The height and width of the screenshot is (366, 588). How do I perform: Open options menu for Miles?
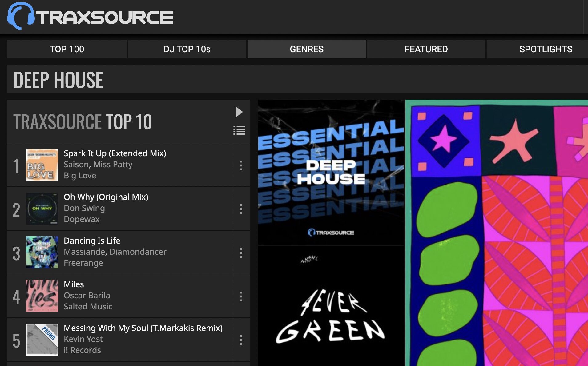click(x=241, y=296)
